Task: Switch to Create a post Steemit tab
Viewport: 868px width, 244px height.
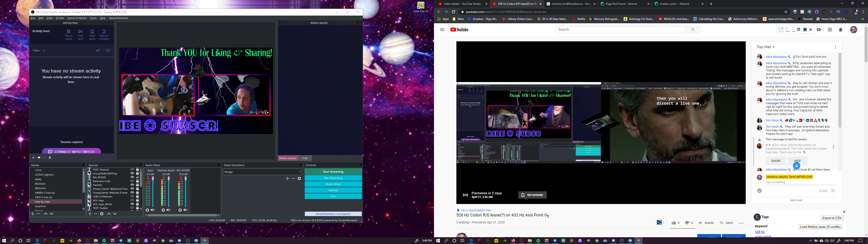Action: (x=679, y=4)
